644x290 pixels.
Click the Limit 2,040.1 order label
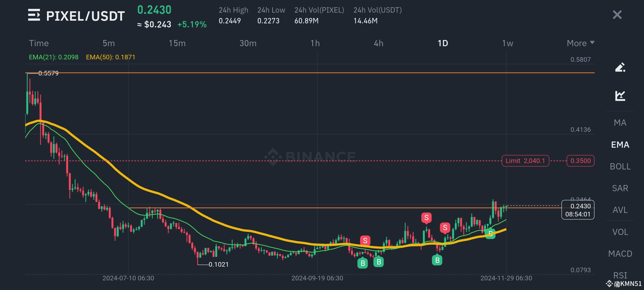[525, 161]
